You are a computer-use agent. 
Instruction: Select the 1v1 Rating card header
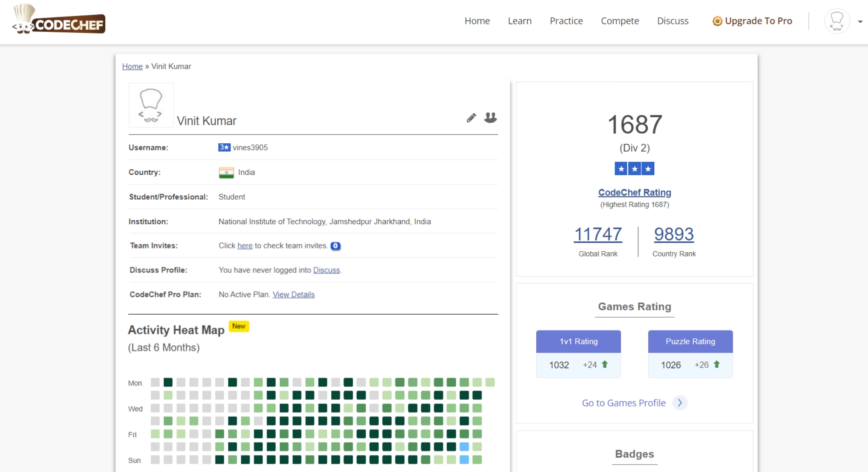pyautogui.click(x=579, y=341)
